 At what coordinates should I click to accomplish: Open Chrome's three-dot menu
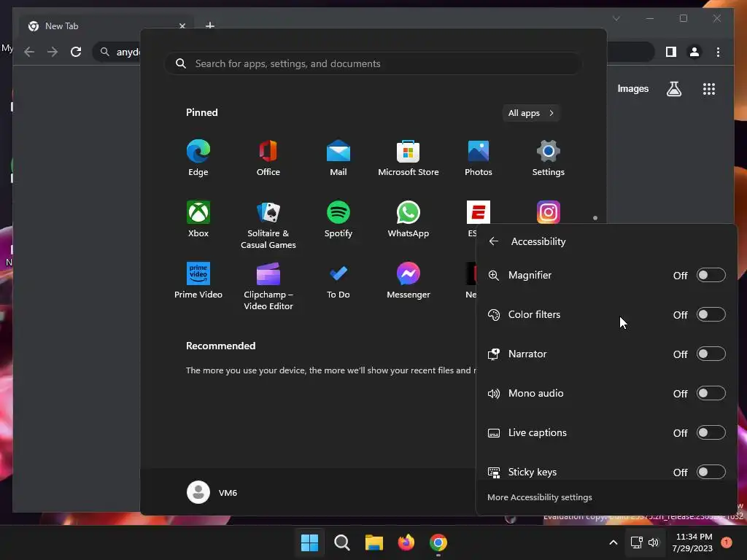[x=718, y=52]
